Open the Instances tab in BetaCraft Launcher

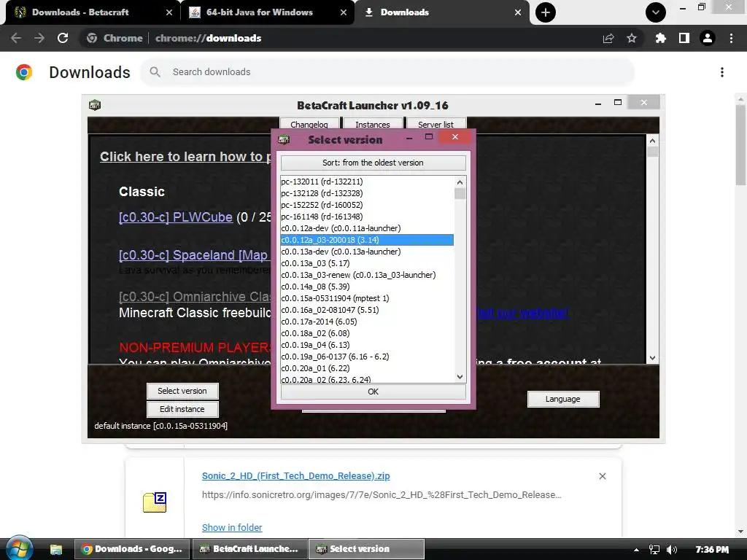pyautogui.click(x=373, y=124)
